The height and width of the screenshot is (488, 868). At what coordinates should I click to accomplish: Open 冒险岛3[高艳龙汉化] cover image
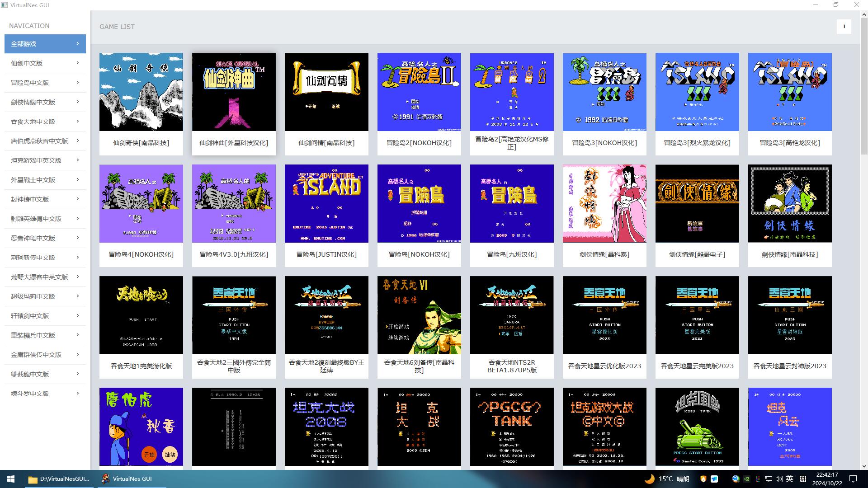pos(790,92)
